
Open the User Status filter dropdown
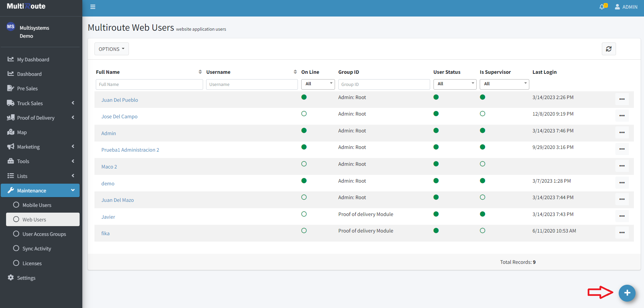pyautogui.click(x=455, y=84)
